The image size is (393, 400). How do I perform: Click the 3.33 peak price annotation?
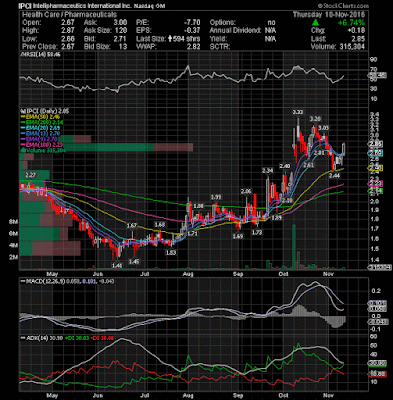(298, 112)
